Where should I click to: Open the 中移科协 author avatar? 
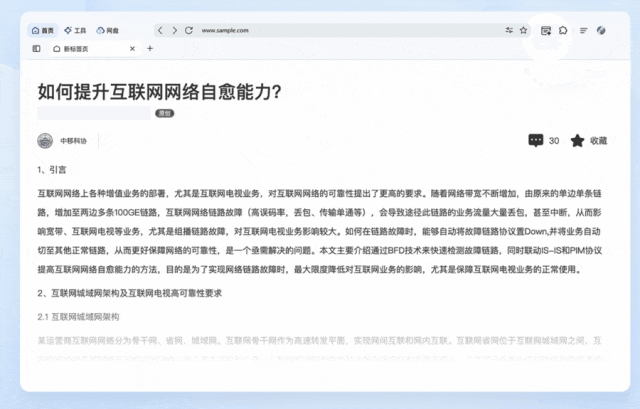tap(45, 141)
